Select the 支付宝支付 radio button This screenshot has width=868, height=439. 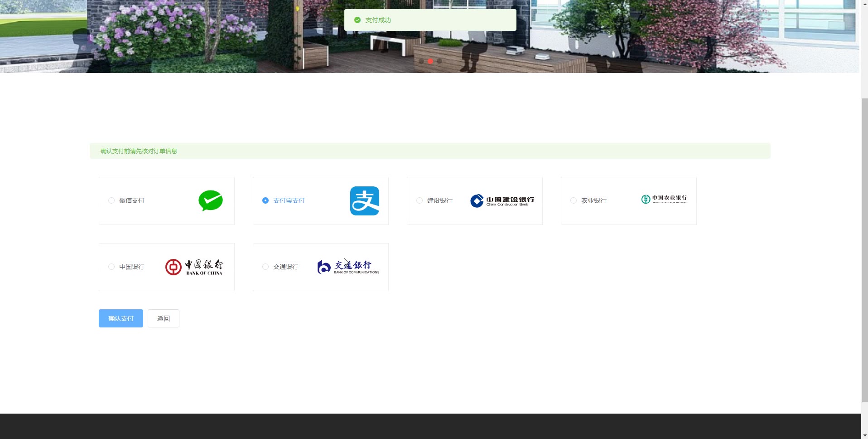(265, 200)
